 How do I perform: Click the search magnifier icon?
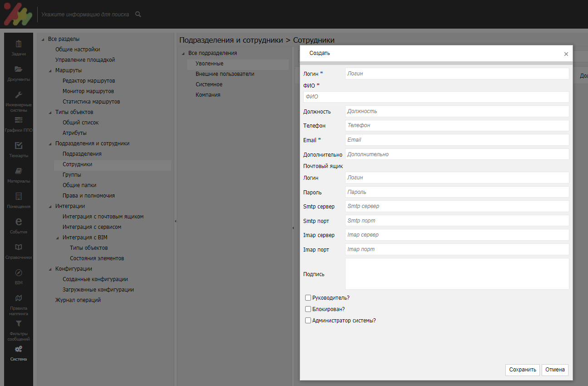click(x=138, y=15)
